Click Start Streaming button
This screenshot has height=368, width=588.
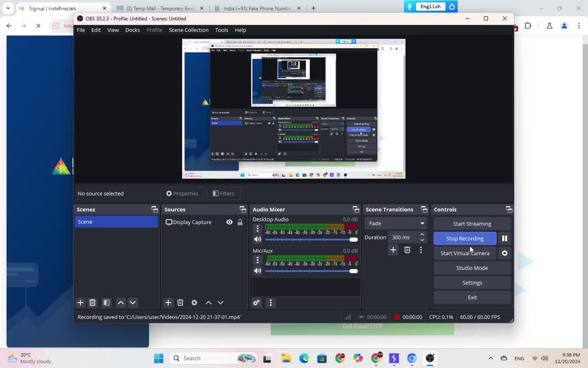click(472, 224)
